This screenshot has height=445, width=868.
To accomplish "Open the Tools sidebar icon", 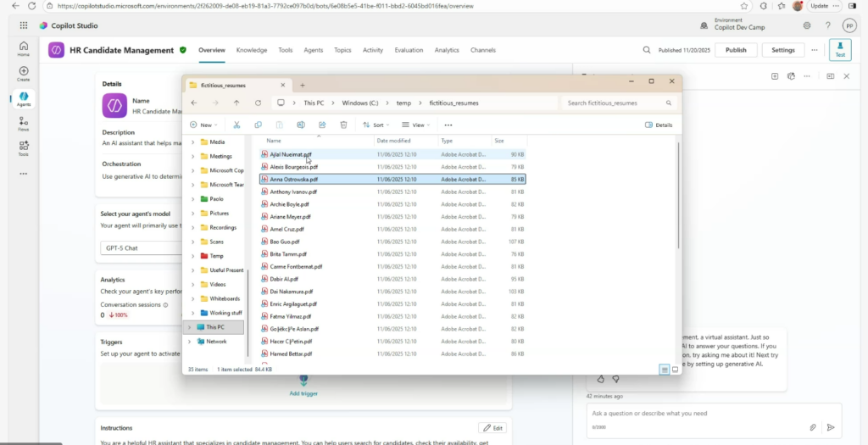I will point(23,148).
